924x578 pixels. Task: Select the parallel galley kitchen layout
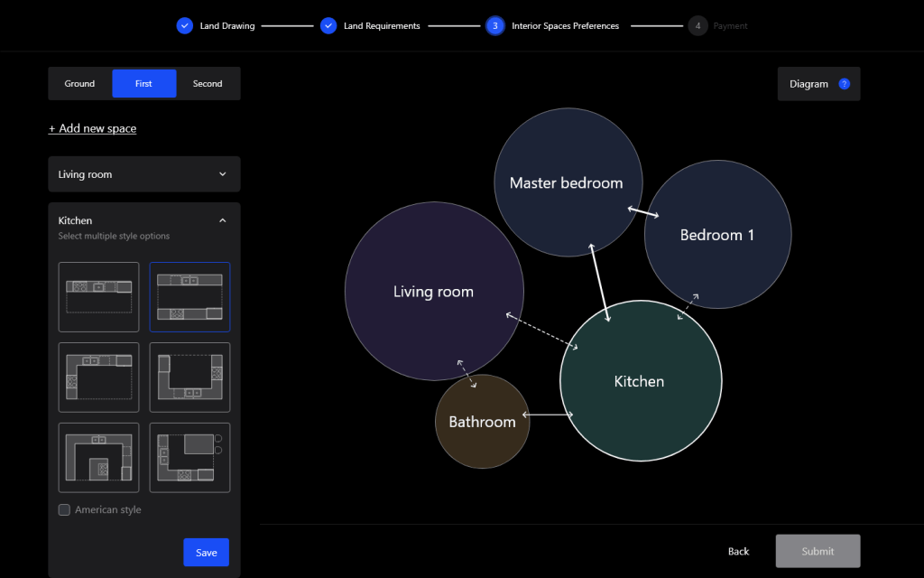click(189, 296)
